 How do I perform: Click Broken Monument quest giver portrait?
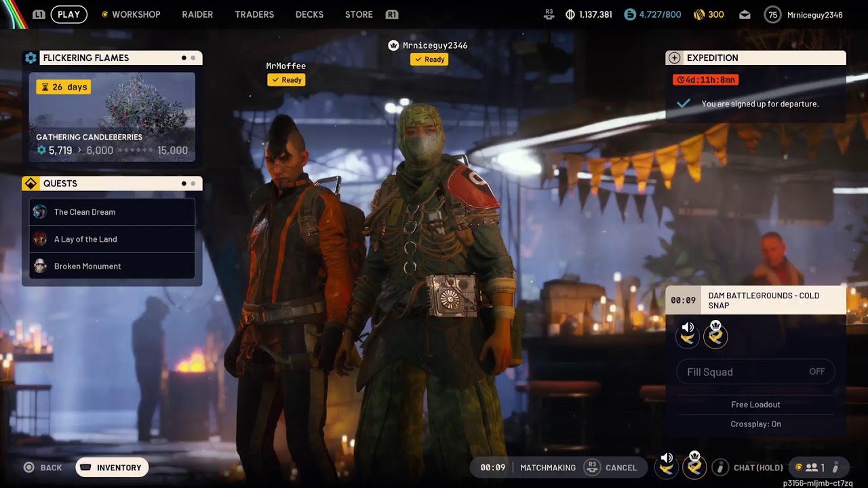coord(40,266)
